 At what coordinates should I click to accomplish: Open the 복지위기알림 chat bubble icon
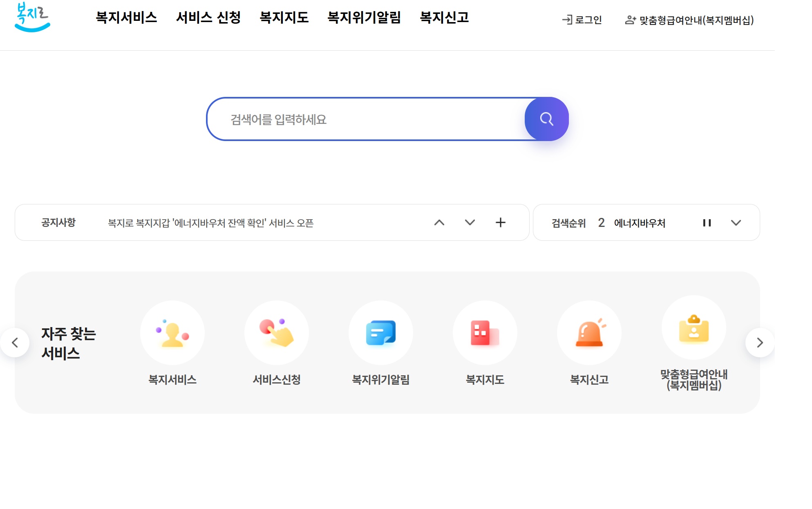(381, 333)
